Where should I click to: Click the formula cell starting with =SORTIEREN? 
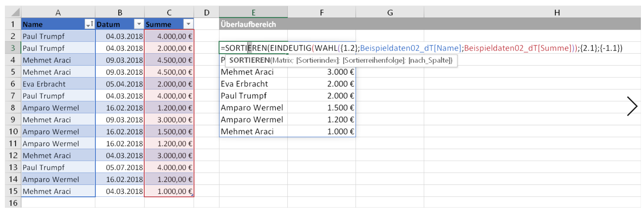[253, 48]
